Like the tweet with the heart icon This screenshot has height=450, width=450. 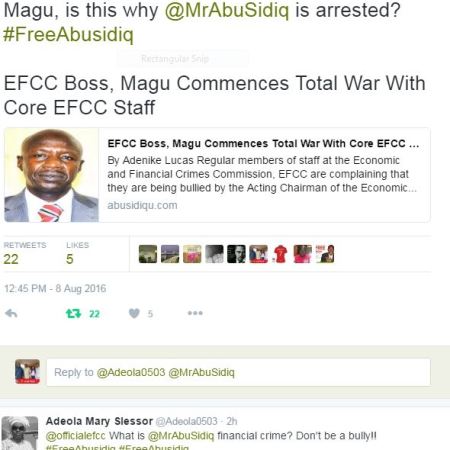pos(134,313)
